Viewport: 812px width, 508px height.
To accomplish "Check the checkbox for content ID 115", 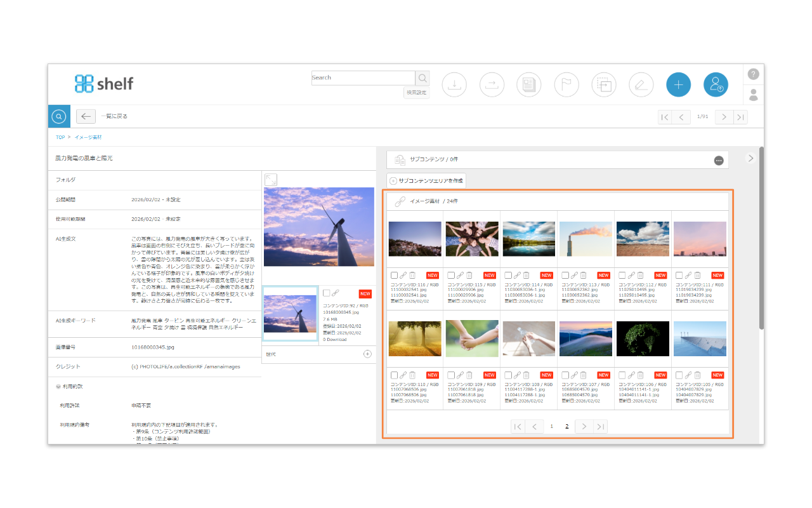I will click(451, 276).
